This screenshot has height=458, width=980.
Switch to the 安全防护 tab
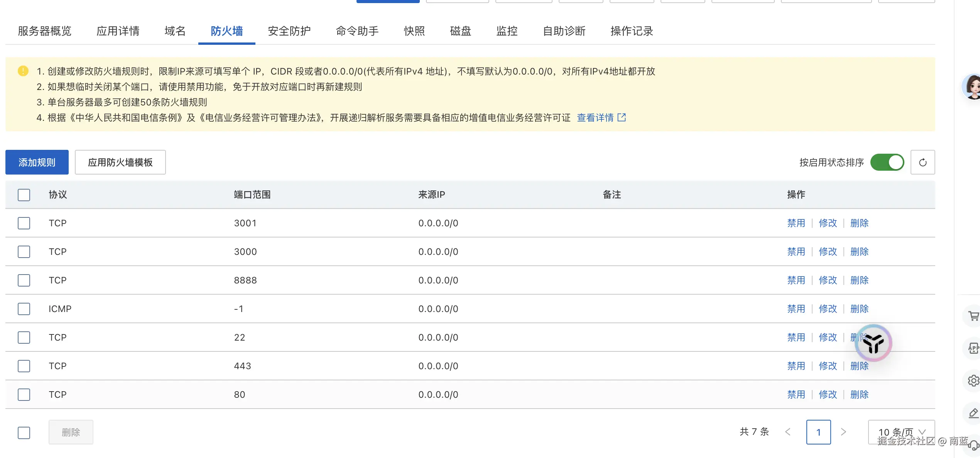click(x=289, y=31)
